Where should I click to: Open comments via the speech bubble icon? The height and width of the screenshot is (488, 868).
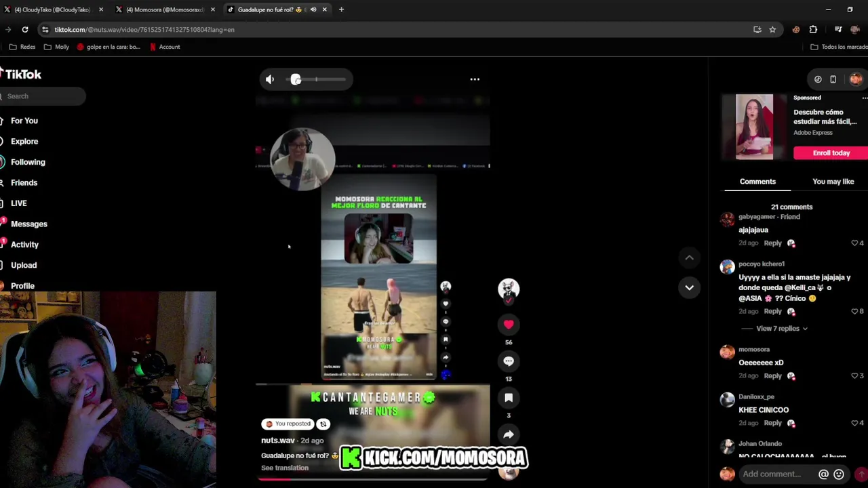(509, 361)
